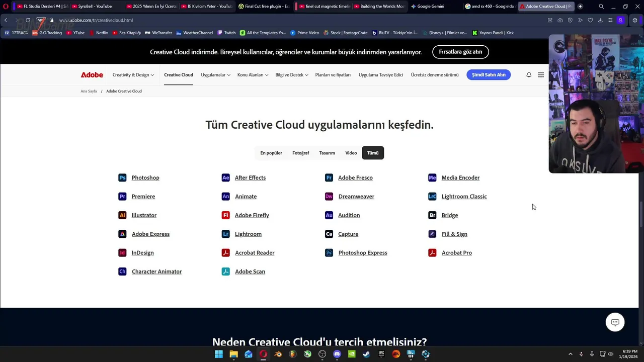Expand the Creativity & Design dropdown
644x362 pixels.
pyautogui.click(x=133, y=75)
